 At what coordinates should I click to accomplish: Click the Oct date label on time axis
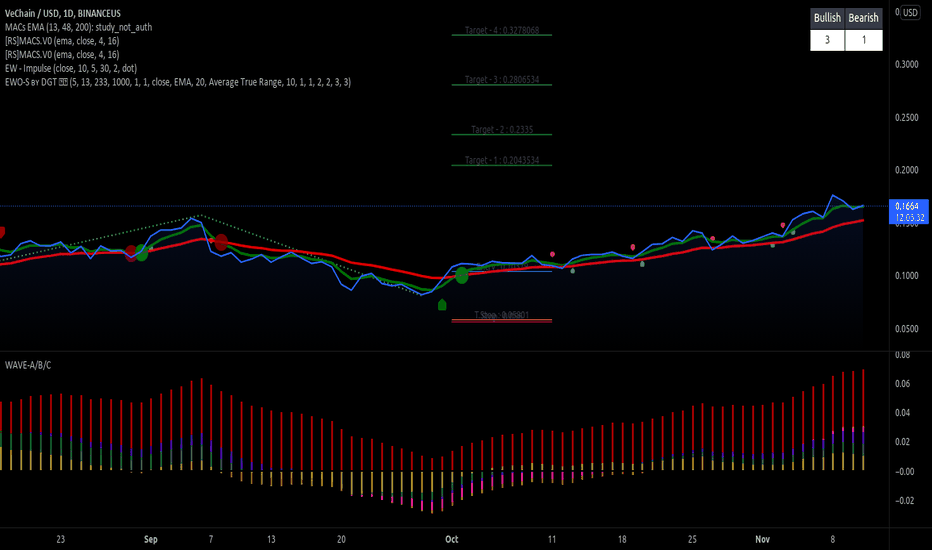pyautogui.click(x=452, y=539)
